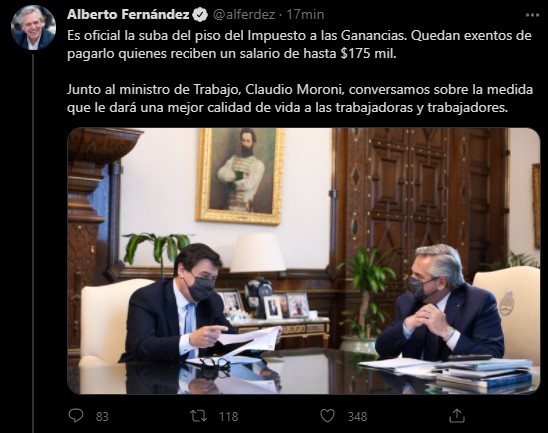Click the Claudio Moroni tweet paragraph
The image size is (548, 433).
300,99
